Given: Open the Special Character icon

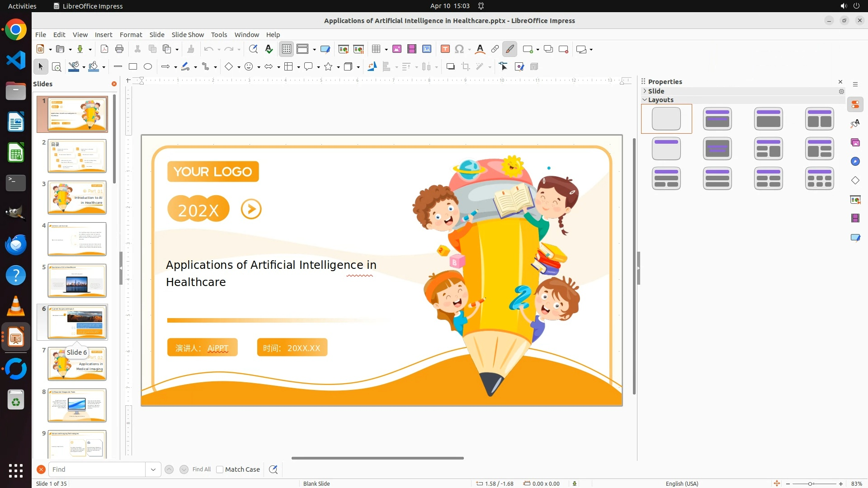Looking at the screenshot, I should tap(459, 49).
